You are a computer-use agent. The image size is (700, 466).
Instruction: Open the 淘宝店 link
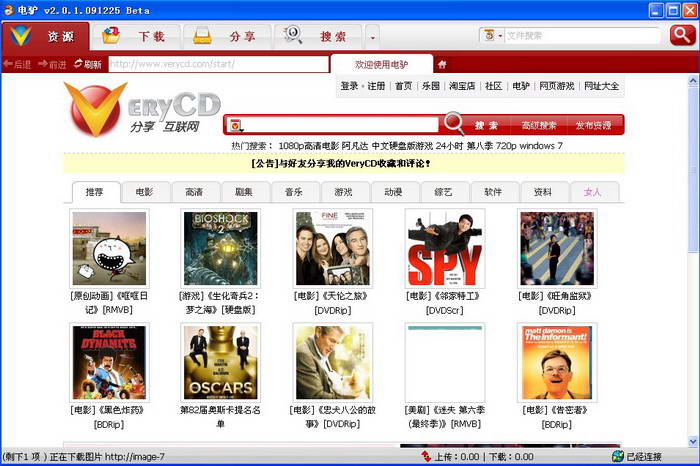pyautogui.click(x=462, y=86)
